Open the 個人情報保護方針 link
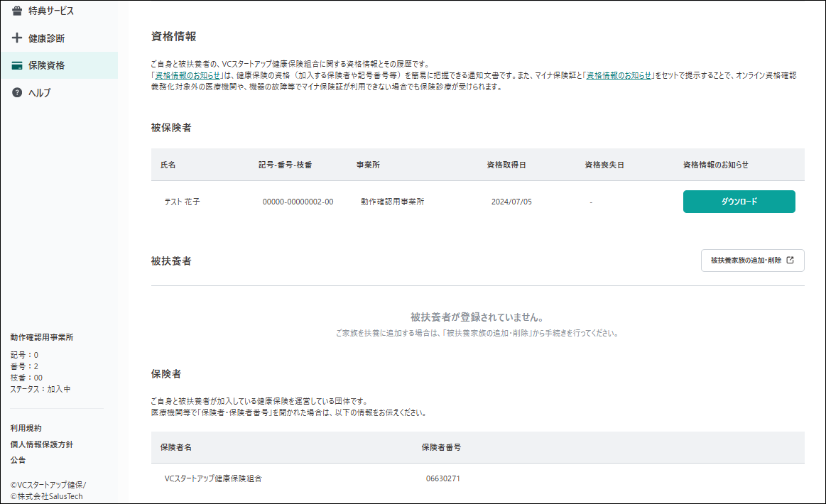 (42, 444)
